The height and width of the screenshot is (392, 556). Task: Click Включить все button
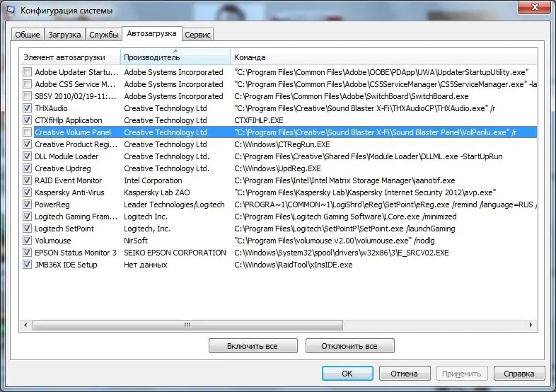(253, 346)
